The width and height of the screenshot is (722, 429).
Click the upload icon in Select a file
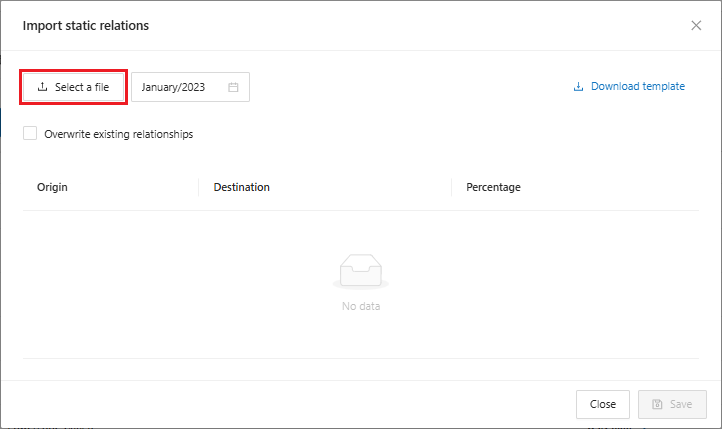click(x=42, y=87)
